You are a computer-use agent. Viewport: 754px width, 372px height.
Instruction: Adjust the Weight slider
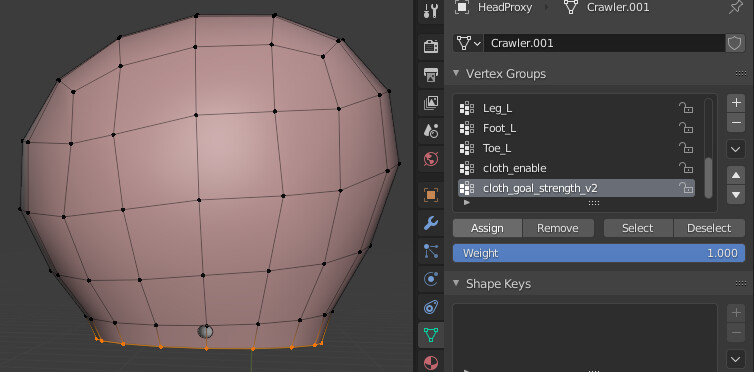(599, 253)
